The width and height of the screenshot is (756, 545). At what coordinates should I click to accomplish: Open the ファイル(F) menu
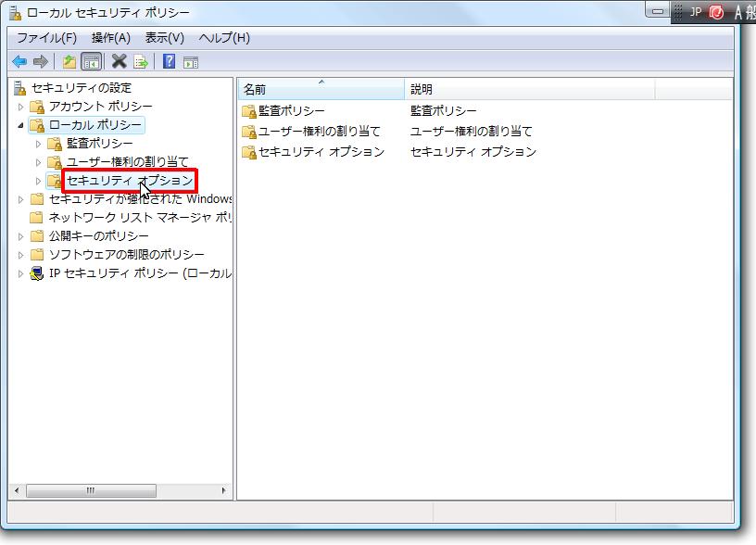coord(46,38)
